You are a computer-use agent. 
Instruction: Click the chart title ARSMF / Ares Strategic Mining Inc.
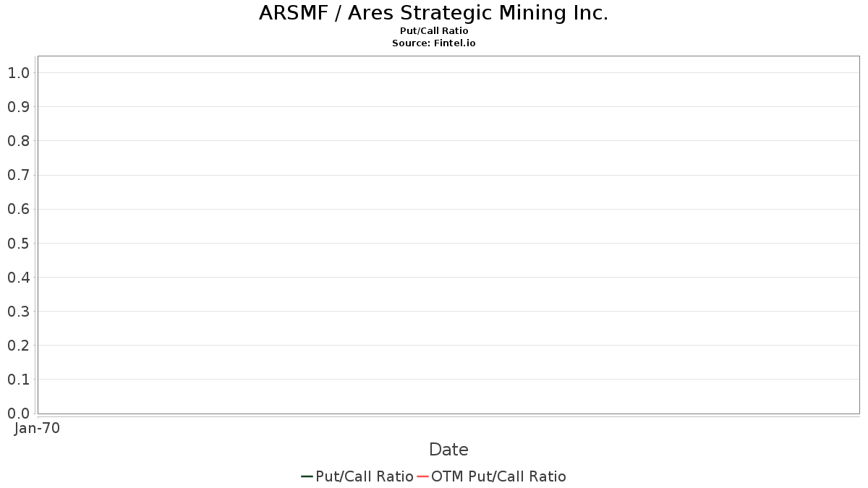click(x=434, y=13)
